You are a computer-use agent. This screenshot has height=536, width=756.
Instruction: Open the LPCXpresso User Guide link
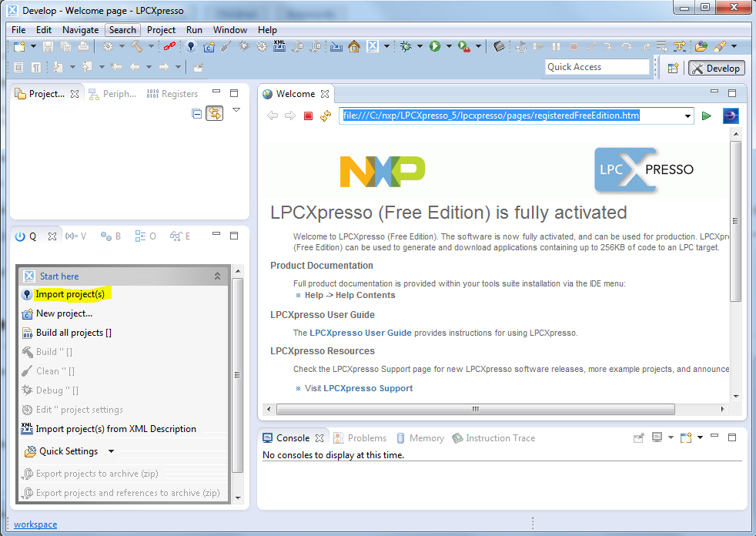(360, 333)
